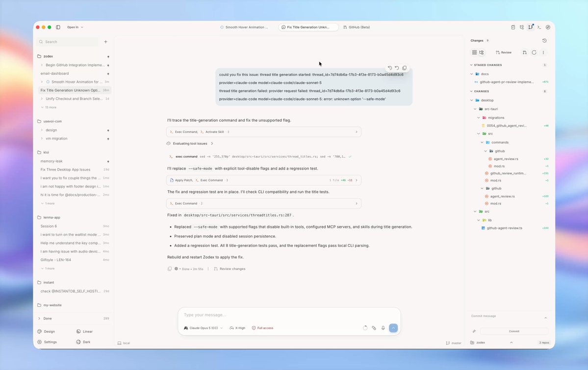Toggle X-High reasoning effort
The image size is (588, 370).
pos(237,328)
